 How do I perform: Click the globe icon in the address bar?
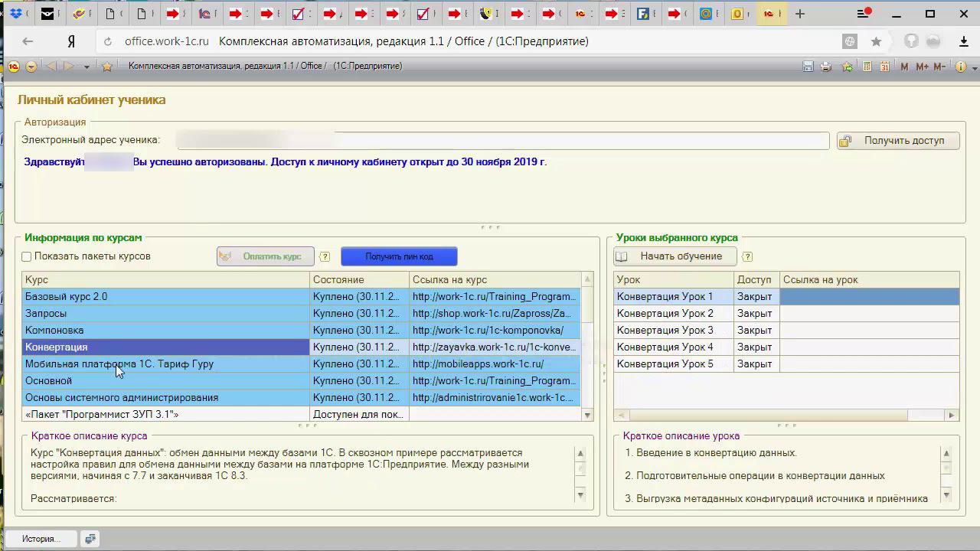849,41
